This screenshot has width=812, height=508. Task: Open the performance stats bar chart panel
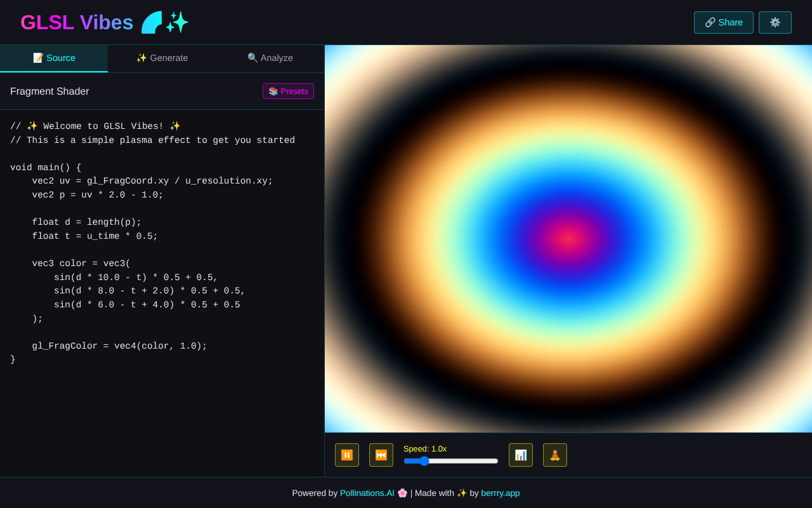tap(520, 455)
